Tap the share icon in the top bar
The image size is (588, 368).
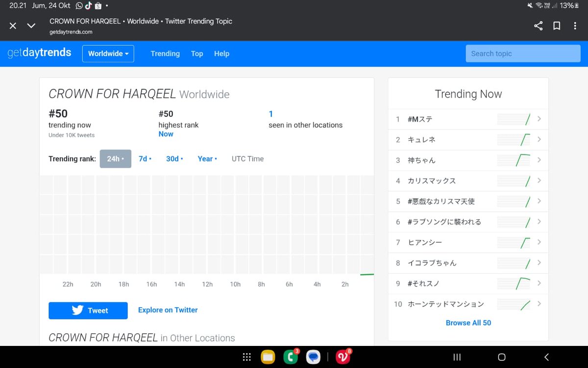point(538,26)
